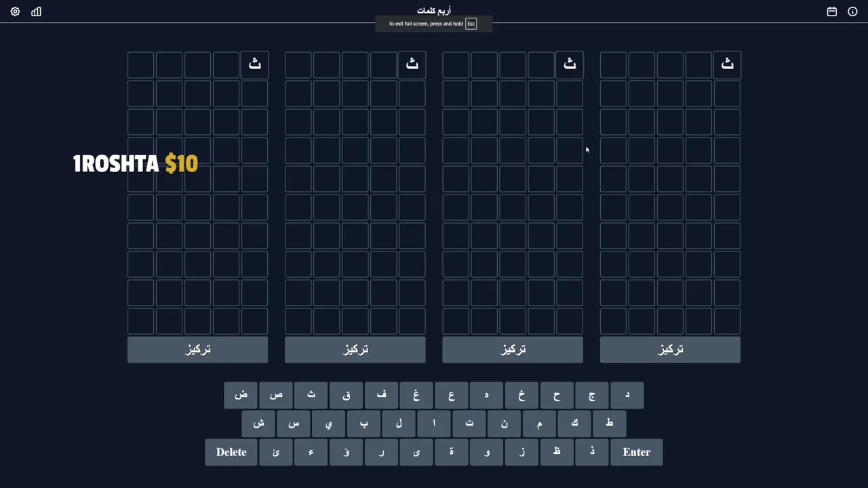868x488 pixels.
Task: Click the ث tile on the leftmost board
Action: (255, 64)
